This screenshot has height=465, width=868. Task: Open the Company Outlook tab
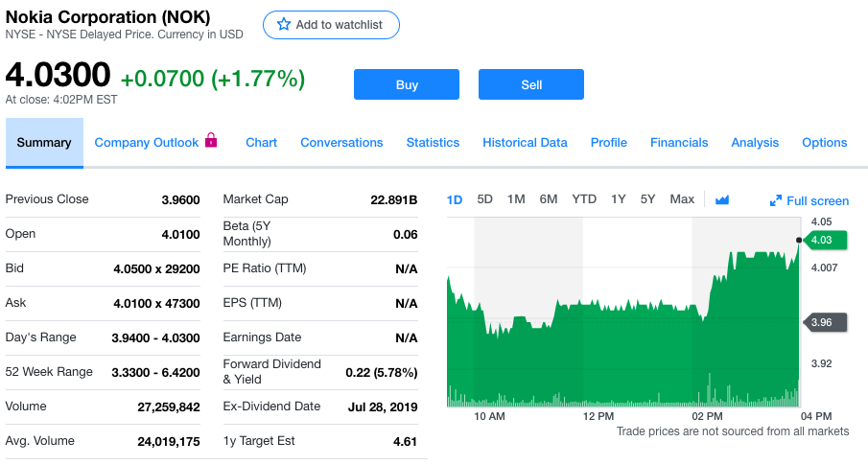tap(146, 143)
